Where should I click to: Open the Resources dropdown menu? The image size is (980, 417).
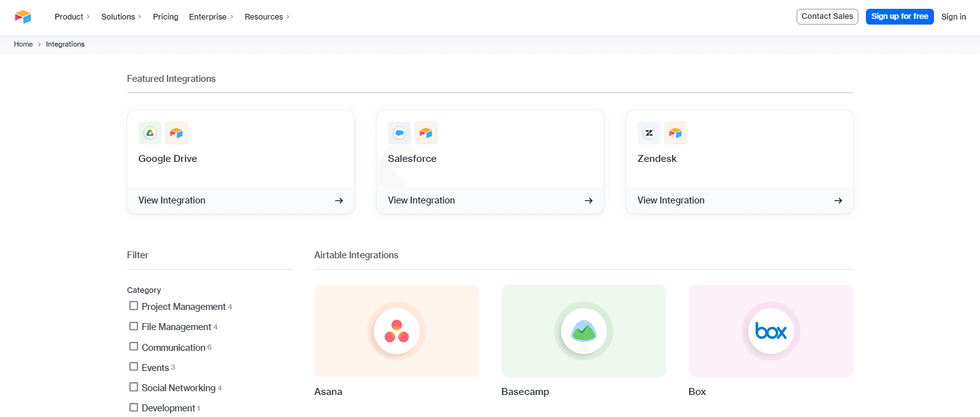tap(267, 17)
